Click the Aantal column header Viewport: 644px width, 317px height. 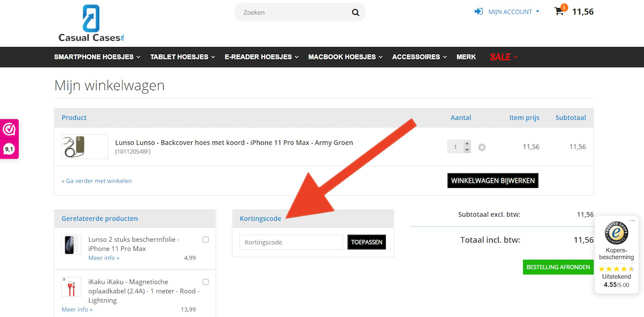(461, 118)
